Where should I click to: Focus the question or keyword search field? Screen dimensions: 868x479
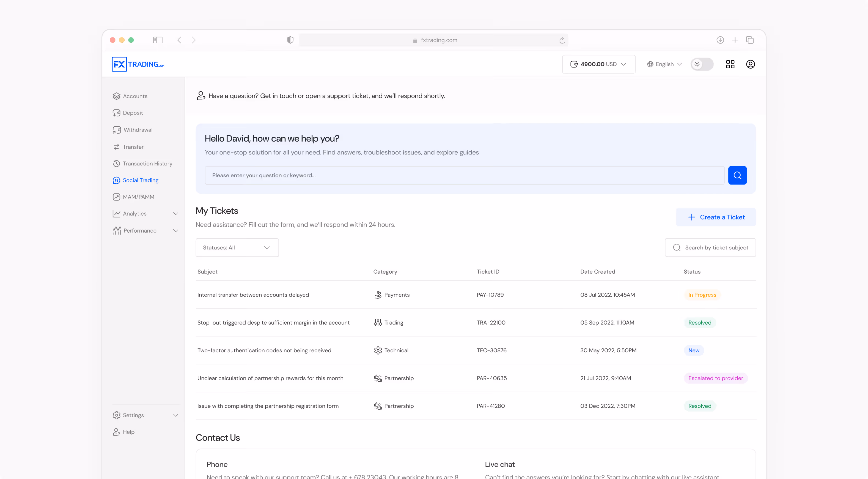click(x=464, y=175)
